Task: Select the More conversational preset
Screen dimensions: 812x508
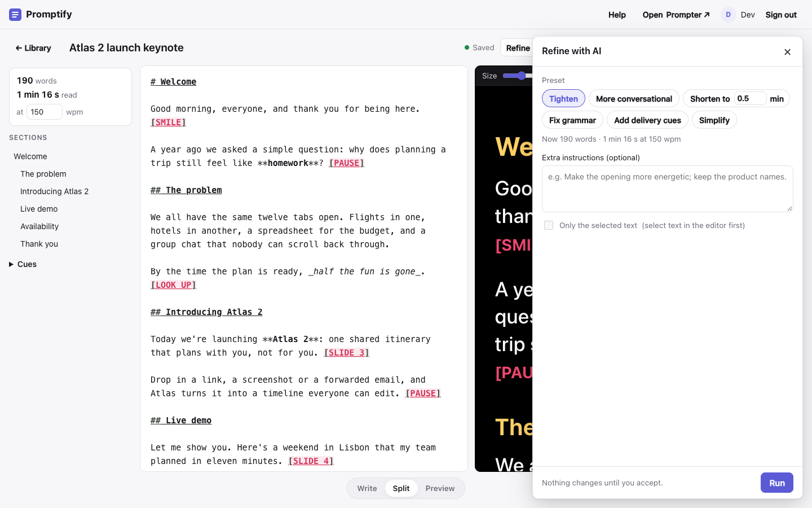Action: click(x=634, y=99)
